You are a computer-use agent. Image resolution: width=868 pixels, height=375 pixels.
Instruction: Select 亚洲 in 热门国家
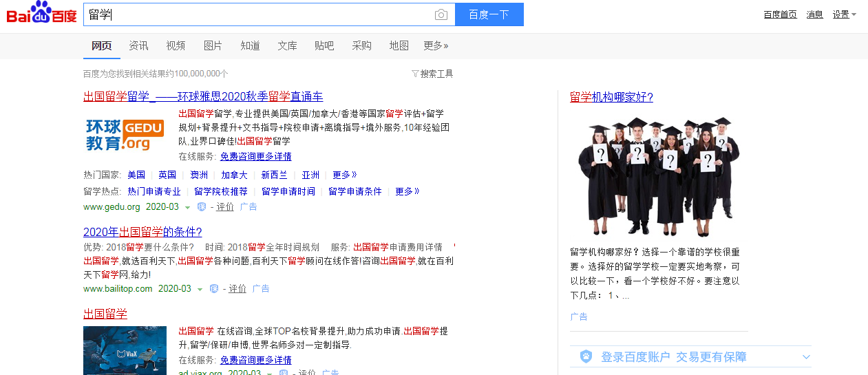click(310, 175)
